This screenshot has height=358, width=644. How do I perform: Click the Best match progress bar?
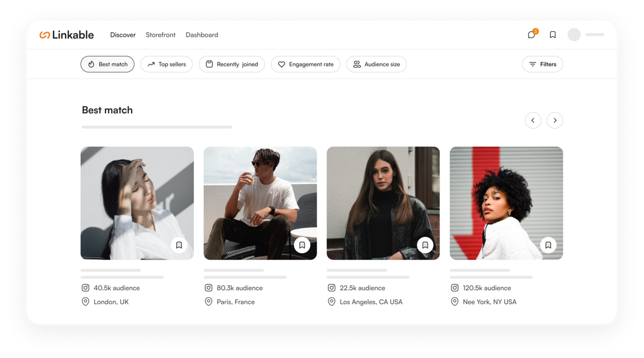157,127
